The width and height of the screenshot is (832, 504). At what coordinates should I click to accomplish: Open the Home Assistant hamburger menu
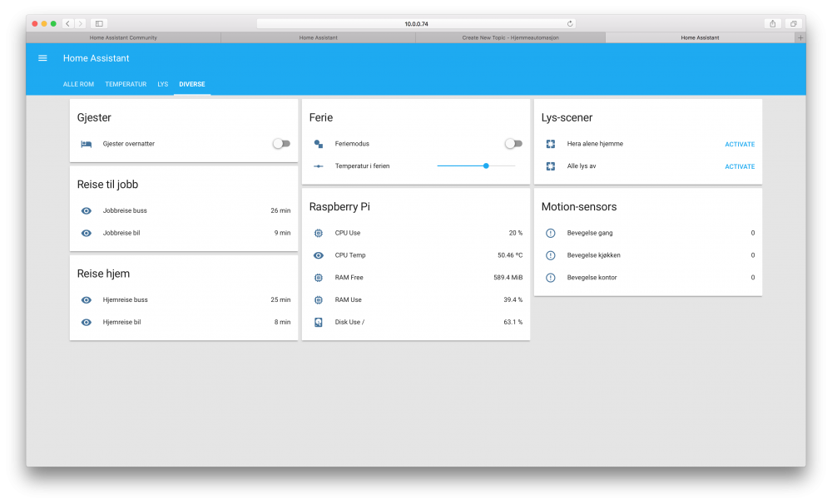tap(42, 58)
